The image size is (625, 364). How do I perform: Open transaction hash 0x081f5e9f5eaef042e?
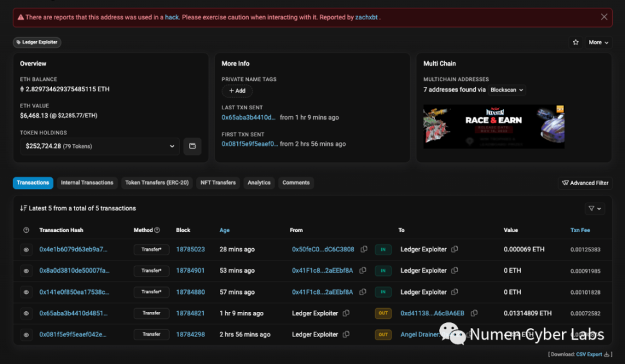click(73, 334)
